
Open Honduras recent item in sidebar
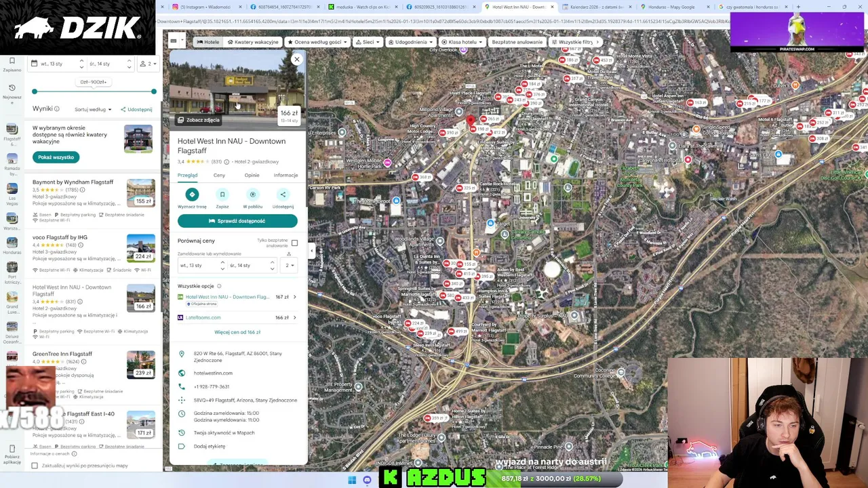(x=12, y=246)
